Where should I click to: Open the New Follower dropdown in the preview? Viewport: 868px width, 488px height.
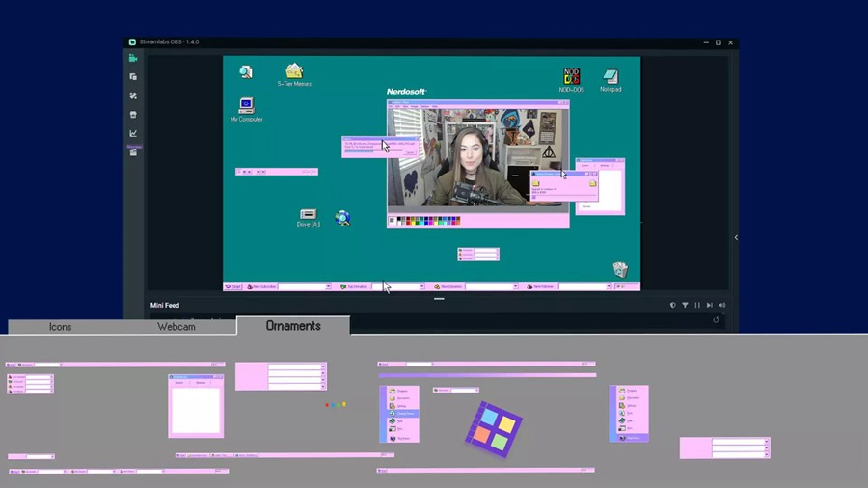tap(608, 286)
